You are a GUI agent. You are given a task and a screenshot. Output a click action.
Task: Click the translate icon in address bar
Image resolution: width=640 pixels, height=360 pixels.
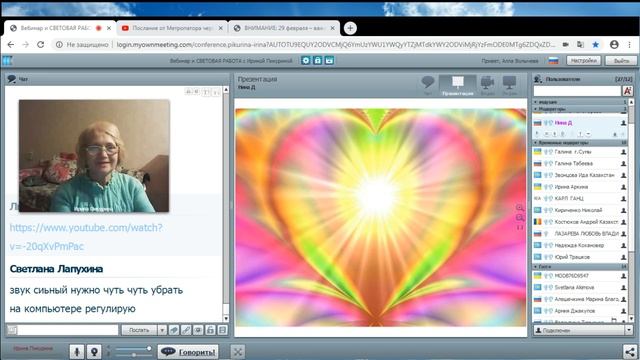coord(580,44)
